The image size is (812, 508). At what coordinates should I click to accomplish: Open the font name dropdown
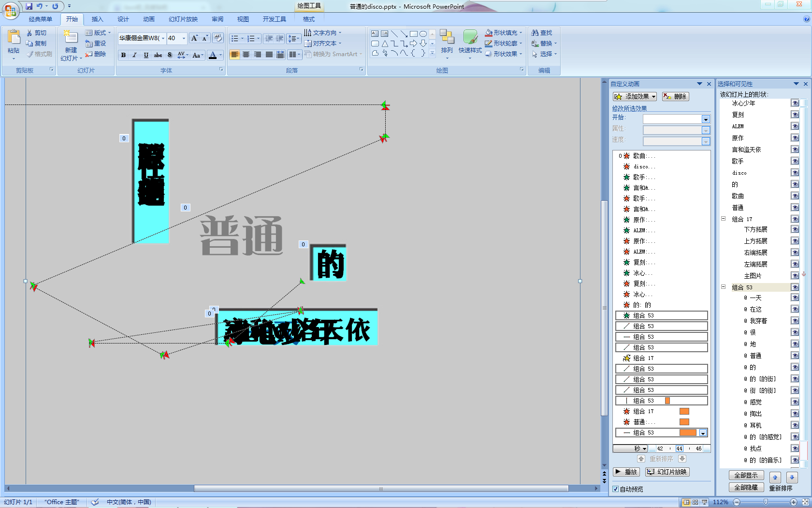pos(163,38)
